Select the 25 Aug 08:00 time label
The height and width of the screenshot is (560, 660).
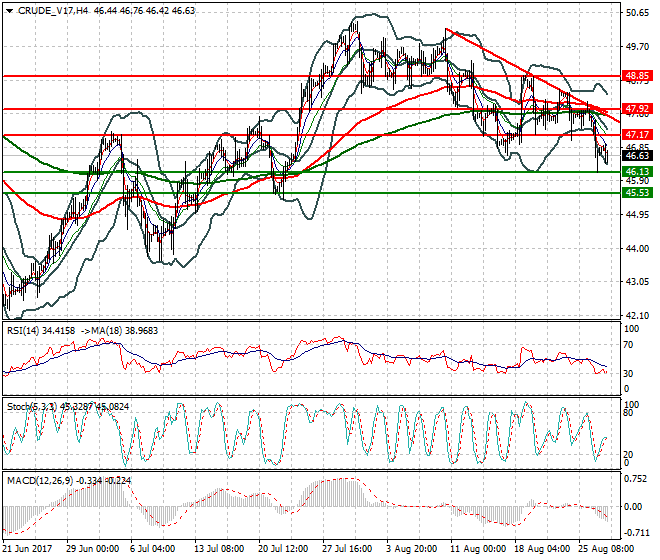(x=606, y=549)
